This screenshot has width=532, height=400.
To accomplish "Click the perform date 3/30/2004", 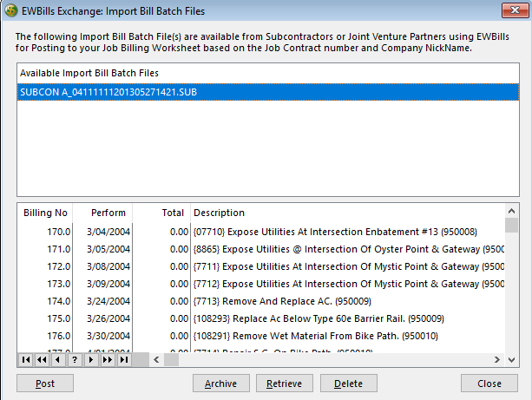I will pyautogui.click(x=108, y=336).
